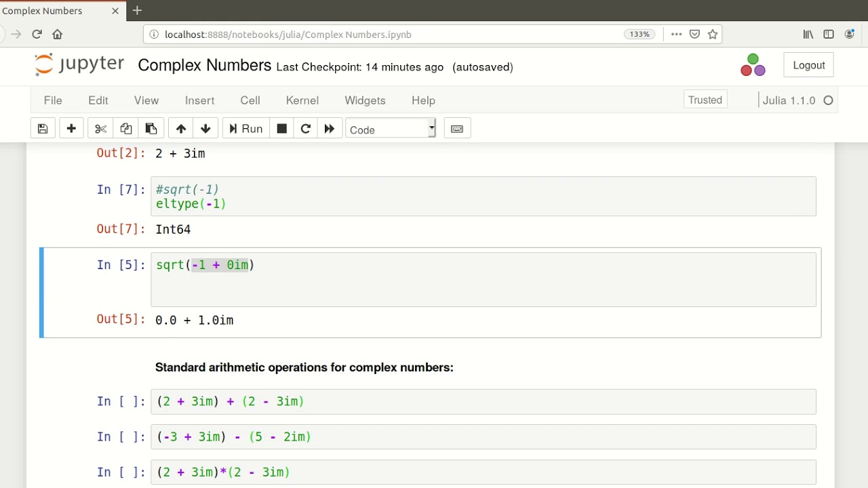The width and height of the screenshot is (868, 488).
Task: Click the site information icon in address bar
Action: (153, 34)
